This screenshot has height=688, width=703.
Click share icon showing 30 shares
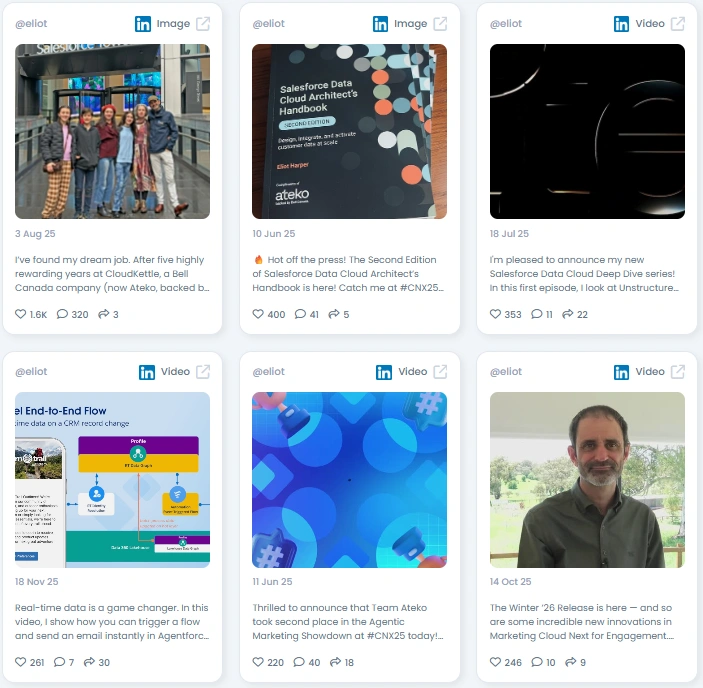click(89, 662)
